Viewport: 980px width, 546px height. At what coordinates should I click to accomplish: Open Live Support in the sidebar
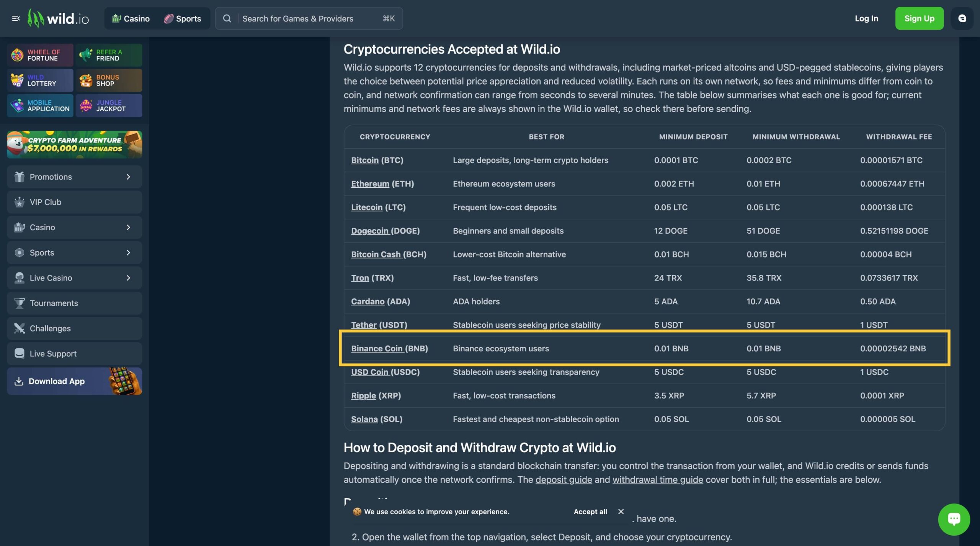coord(74,354)
